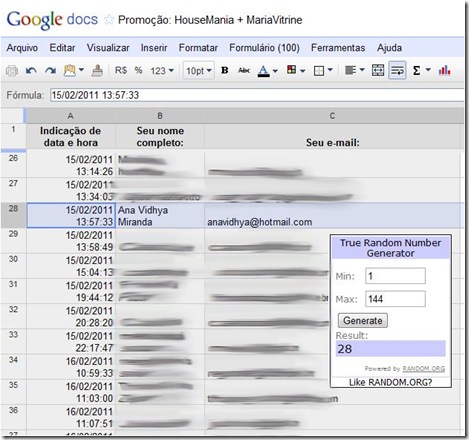Click the timestamp cell 16/02/2011 10:59:33
Viewport: 469px width, 440px height.
71,367
